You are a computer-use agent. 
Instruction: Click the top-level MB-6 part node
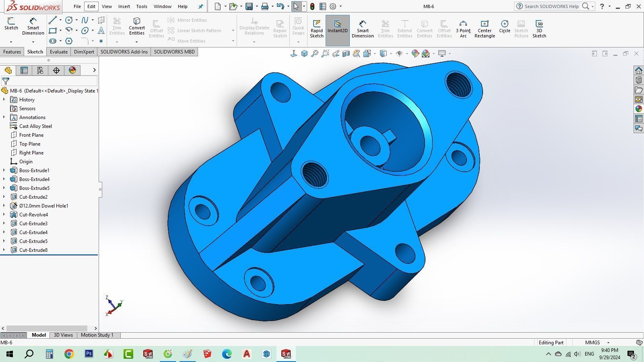click(x=50, y=90)
